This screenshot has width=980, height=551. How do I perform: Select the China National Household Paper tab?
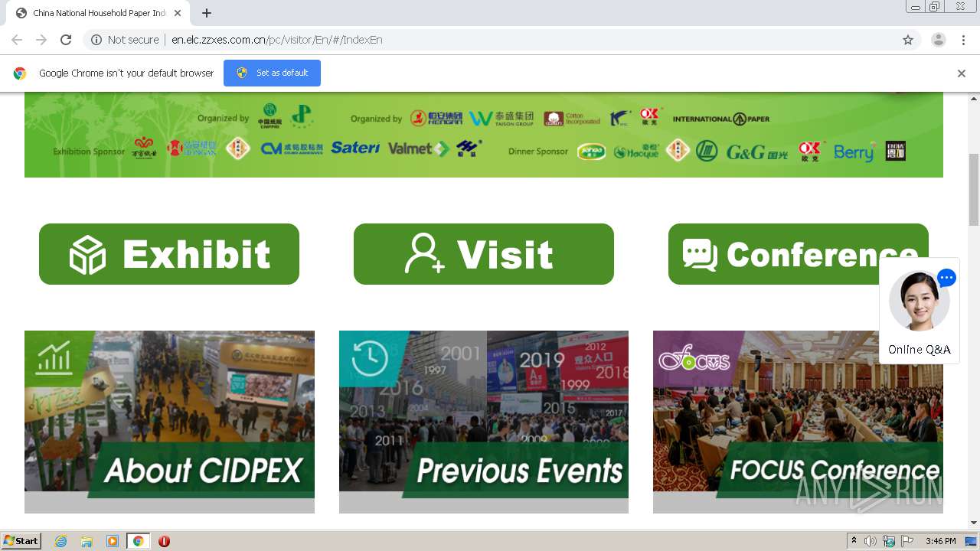[x=97, y=13]
